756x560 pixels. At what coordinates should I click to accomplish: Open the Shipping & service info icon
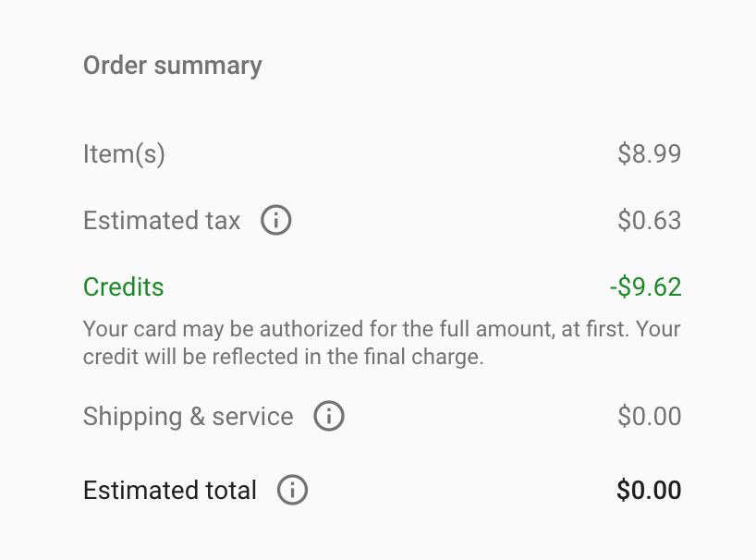(329, 416)
